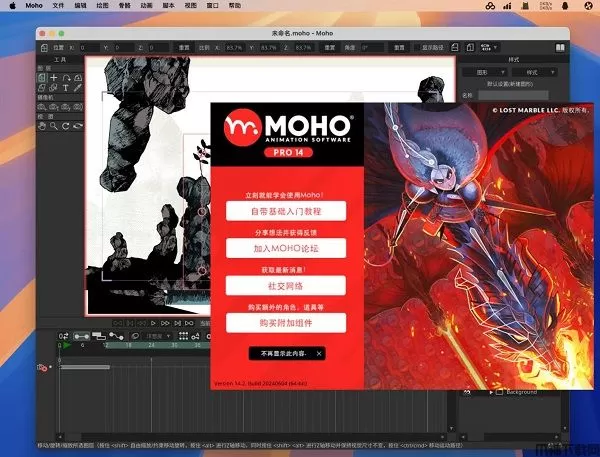The image size is (600, 457).
Task: Open the library book icon in the toolbar
Action: pos(562,47)
